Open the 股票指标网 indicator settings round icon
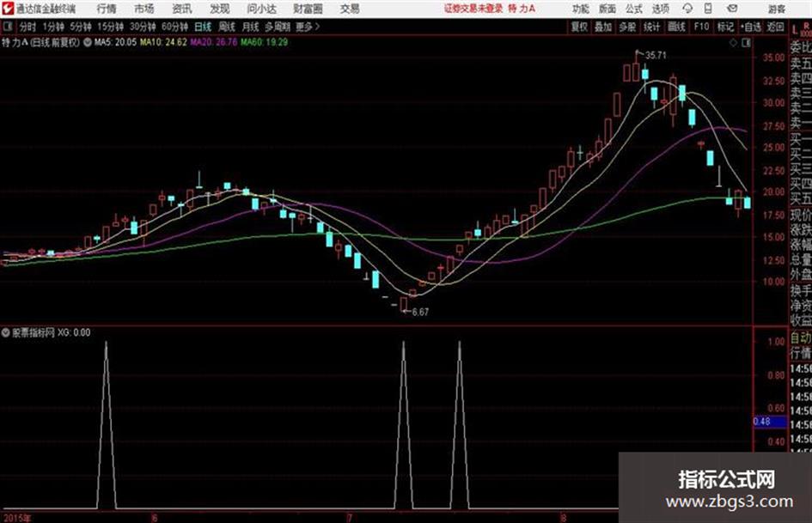 click(6, 332)
